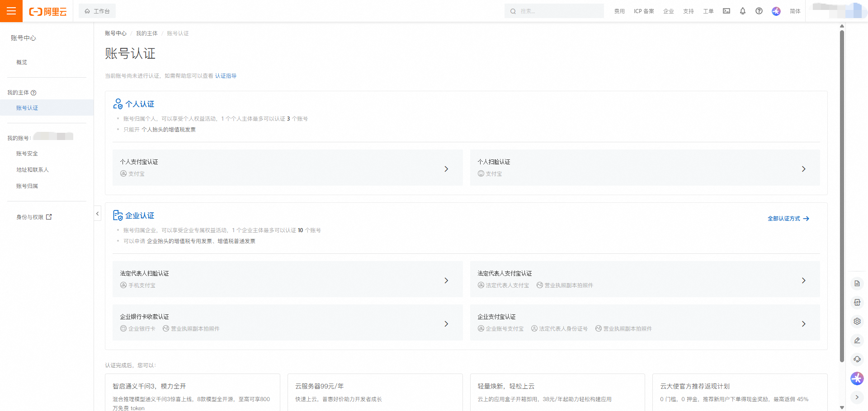Click the customer service headset icon
The width and height of the screenshot is (868, 411).
click(x=857, y=359)
